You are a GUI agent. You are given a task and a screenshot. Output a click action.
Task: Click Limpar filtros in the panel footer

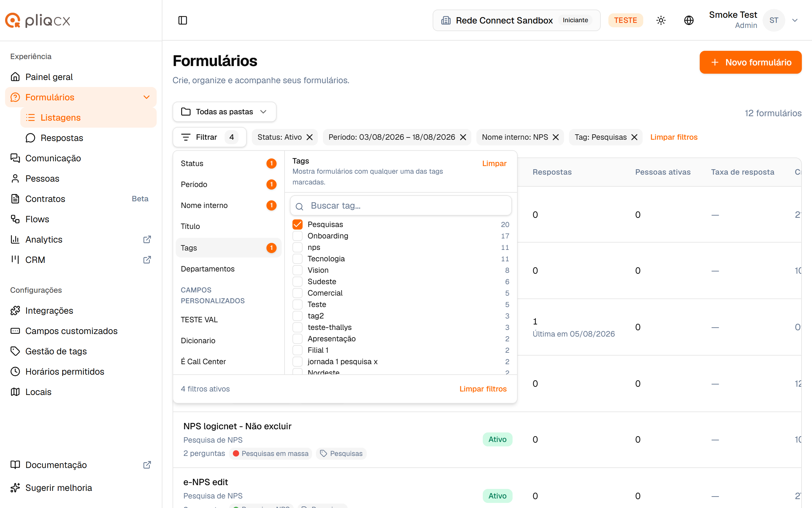[x=483, y=389]
